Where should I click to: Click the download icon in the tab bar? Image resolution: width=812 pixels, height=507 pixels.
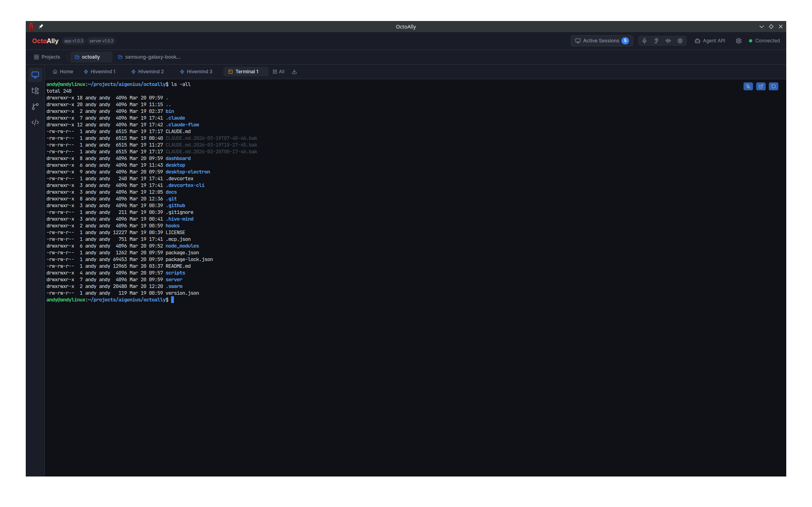[x=294, y=72]
